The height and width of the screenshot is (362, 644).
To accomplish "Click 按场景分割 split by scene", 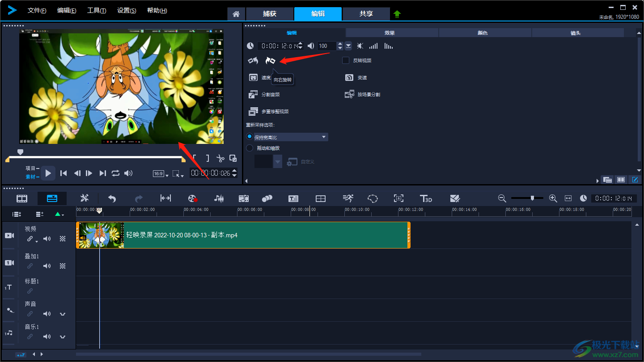I will click(x=362, y=95).
